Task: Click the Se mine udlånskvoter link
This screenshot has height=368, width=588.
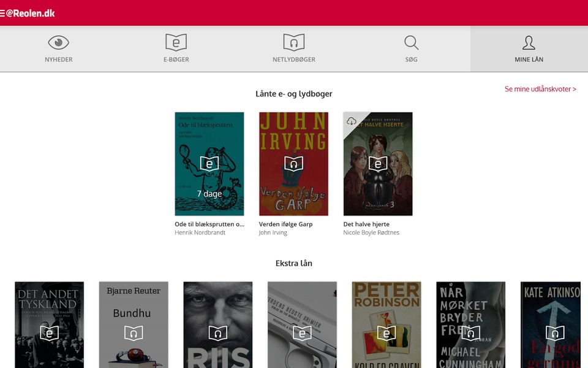Action: pos(540,89)
